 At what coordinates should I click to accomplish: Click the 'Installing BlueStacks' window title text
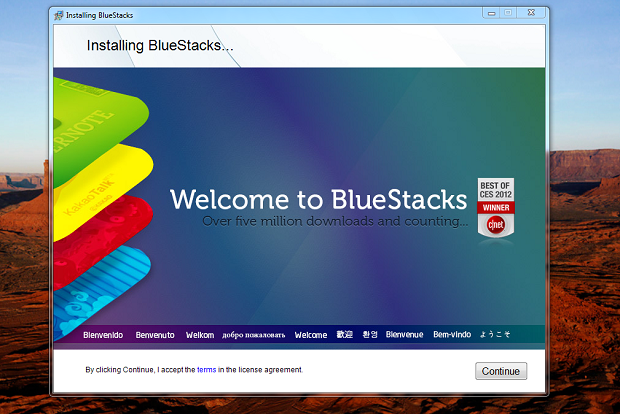[99, 15]
